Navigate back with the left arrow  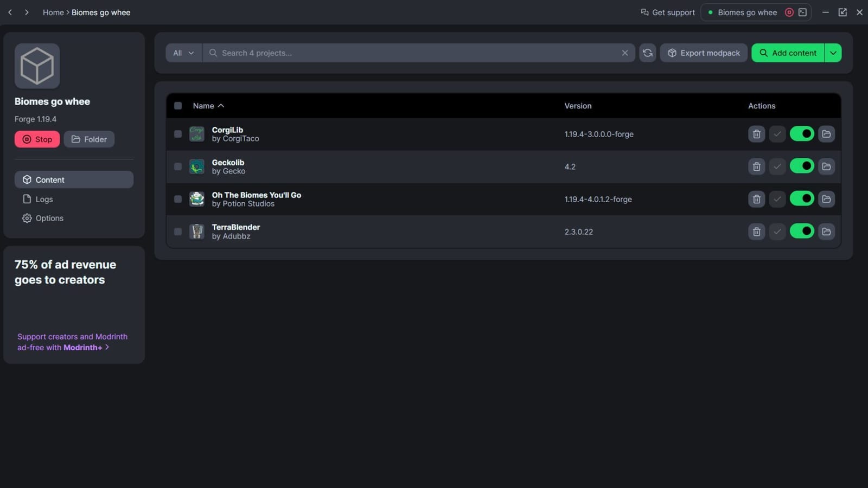10,12
